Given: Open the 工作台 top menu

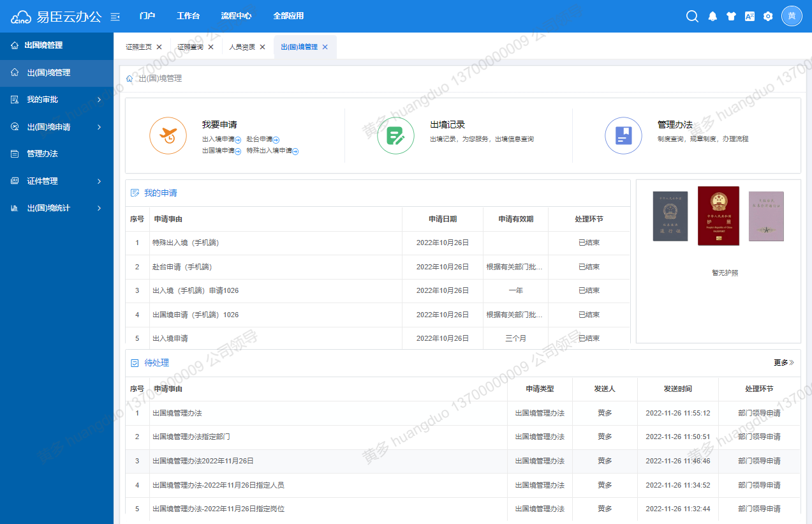Looking at the screenshot, I should tap(188, 16).
